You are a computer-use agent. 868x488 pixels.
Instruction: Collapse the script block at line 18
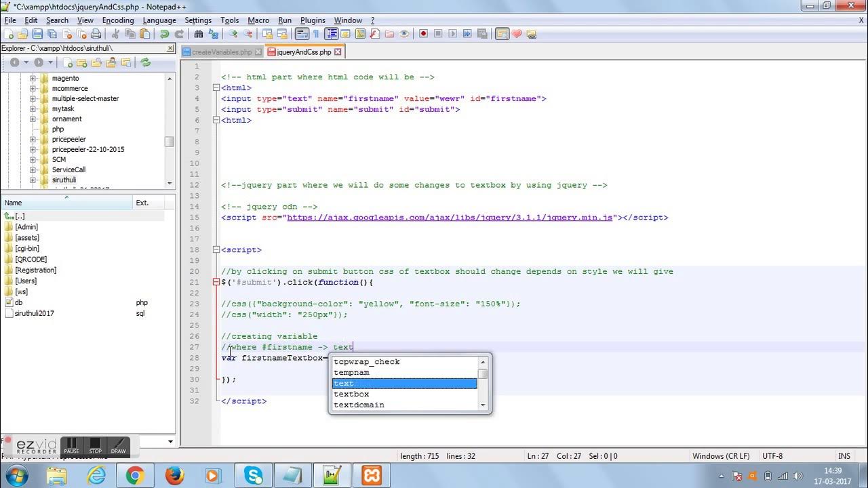[216, 250]
